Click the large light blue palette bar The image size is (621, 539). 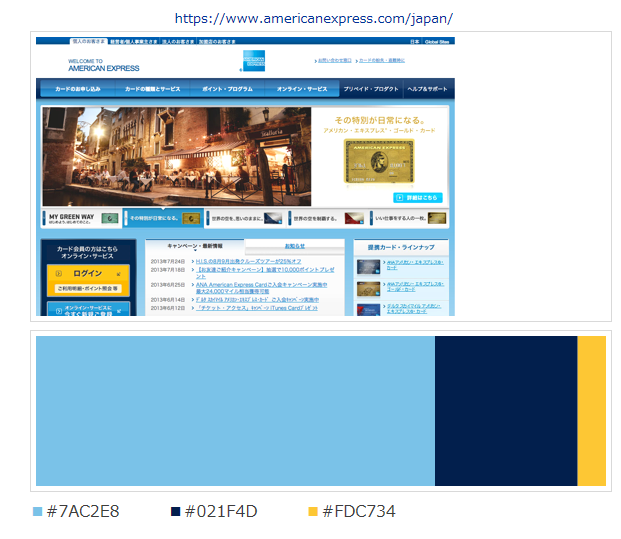point(235,411)
